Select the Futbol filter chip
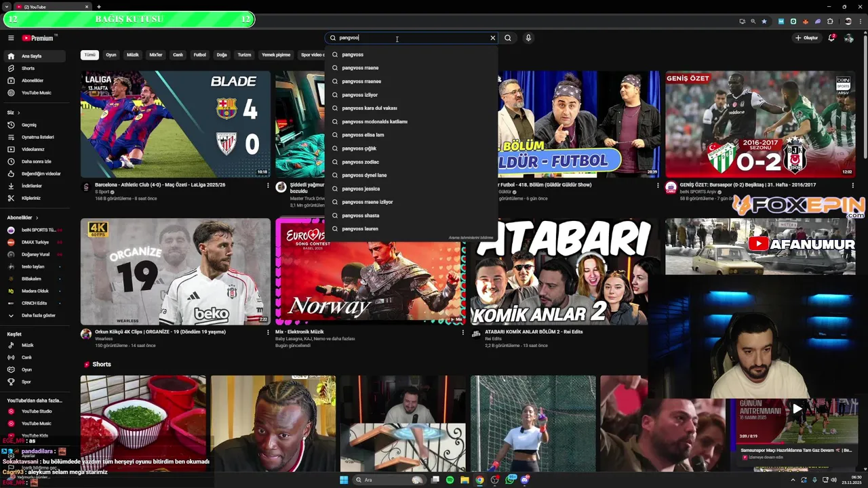Screen dimensions: 868x488 199,55
